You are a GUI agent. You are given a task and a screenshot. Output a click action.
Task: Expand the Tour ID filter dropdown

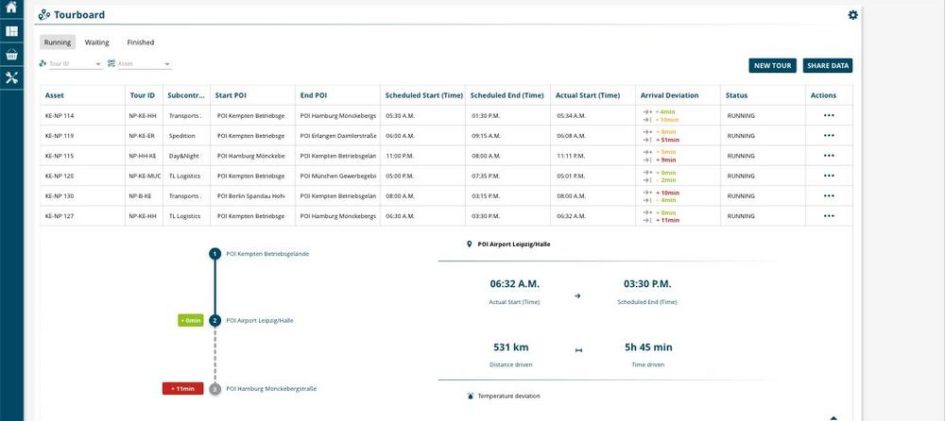tap(98, 64)
